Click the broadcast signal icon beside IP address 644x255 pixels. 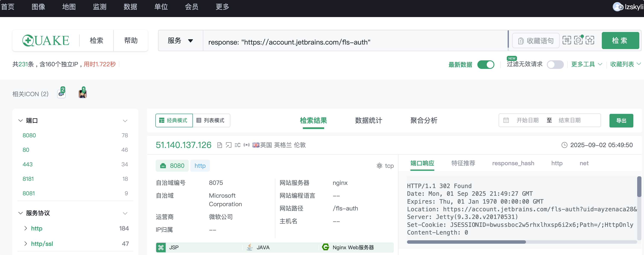coord(247,145)
